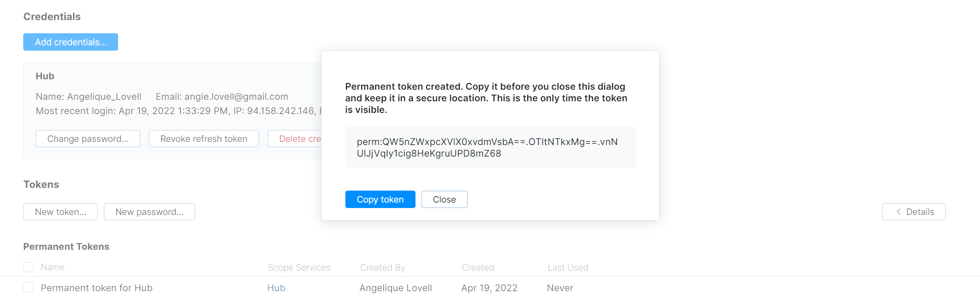Select the Permanent token for Hub name
This screenshot has width=980, height=307.
click(96, 288)
